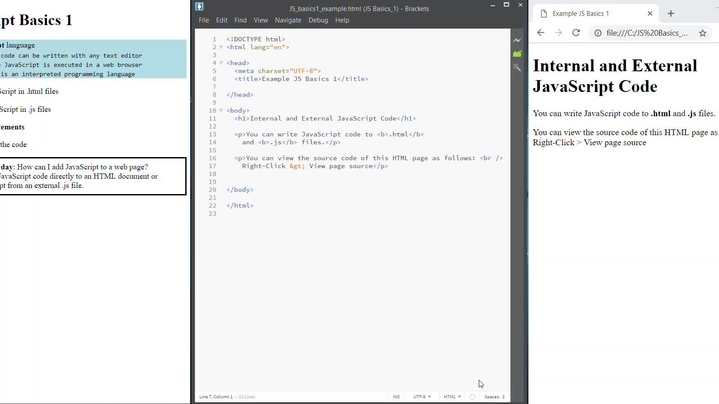Click 'the code' item in left page

(13, 144)
